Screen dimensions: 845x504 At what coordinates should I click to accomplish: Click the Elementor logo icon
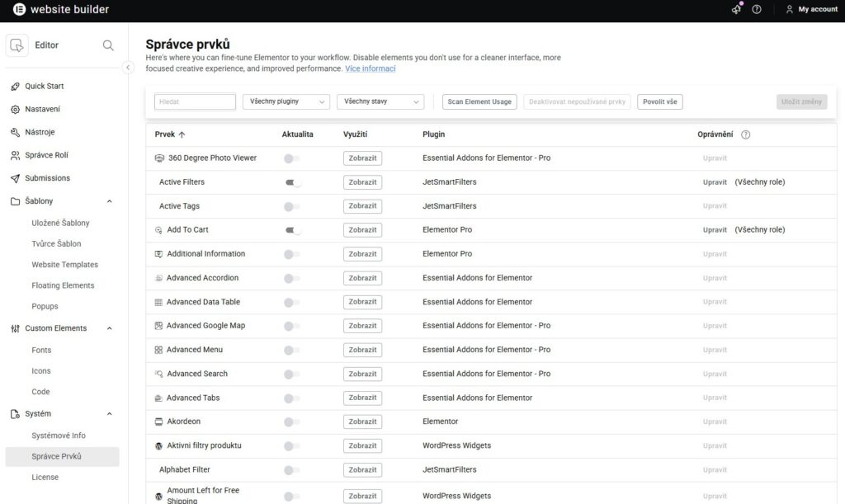point(19,10)
